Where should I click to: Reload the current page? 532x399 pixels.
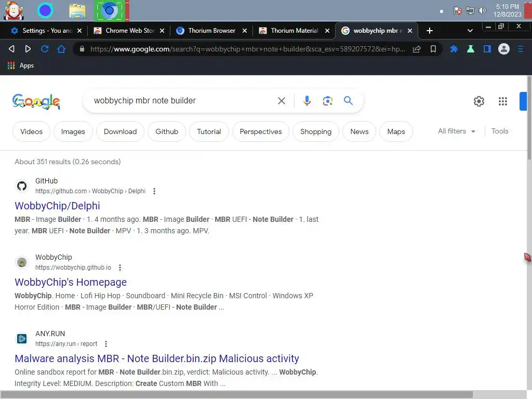[45, 49]
